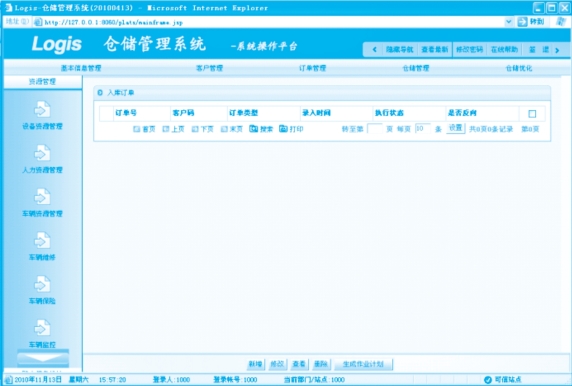Viewport: 572px width, 386px height.
Task: Open 设备资源管理 sidebar icon
Action: (42, 109)
